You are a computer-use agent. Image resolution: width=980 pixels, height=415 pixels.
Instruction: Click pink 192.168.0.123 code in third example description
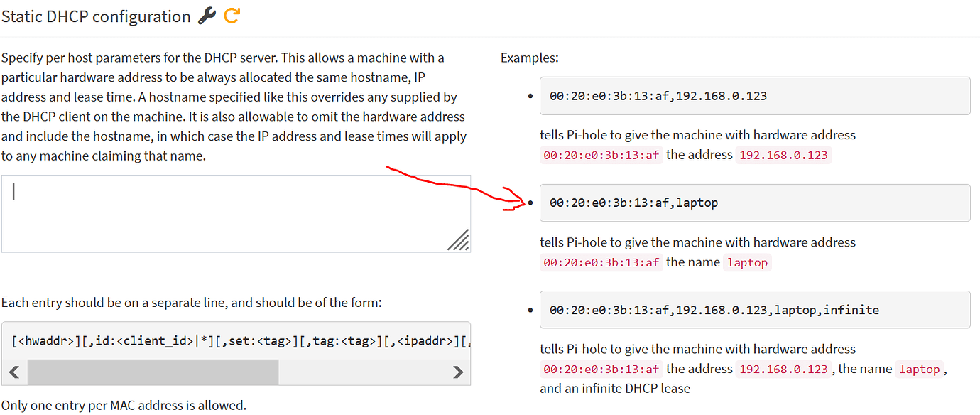tap(783, 369)
